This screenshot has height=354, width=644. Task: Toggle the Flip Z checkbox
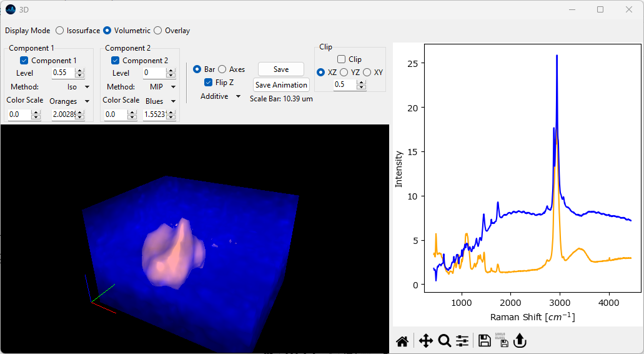tap(209, 82)
